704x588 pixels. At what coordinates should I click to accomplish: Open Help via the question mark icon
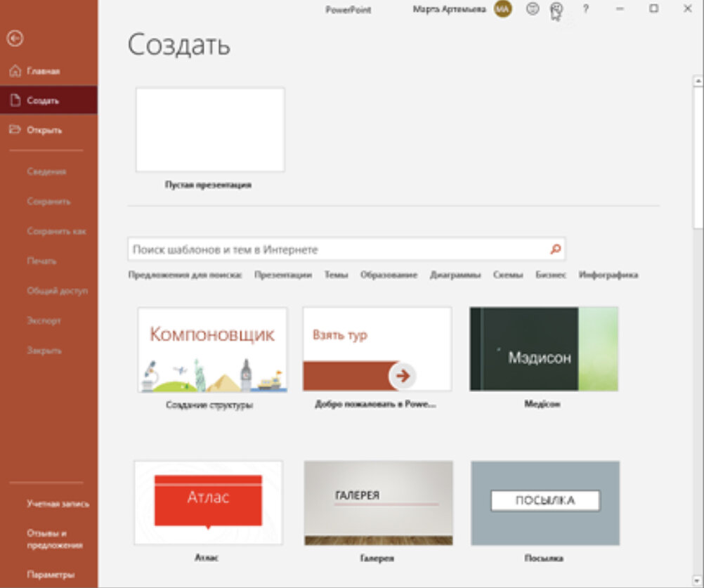coord(587,9)
